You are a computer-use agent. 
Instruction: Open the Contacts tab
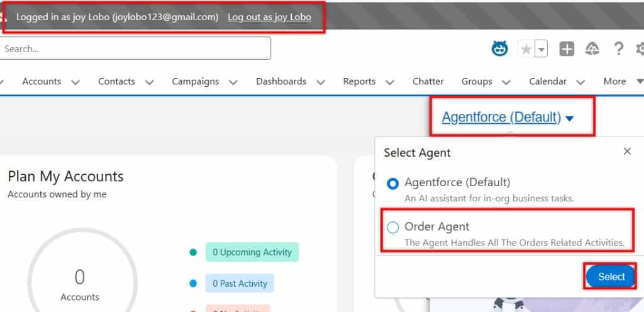pos(116,81)
